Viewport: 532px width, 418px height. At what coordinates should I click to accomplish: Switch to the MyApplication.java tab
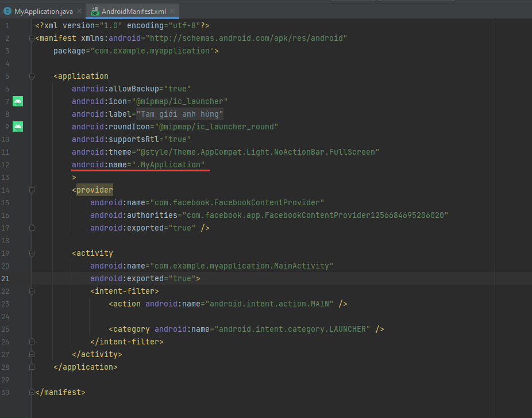point(43,11)
